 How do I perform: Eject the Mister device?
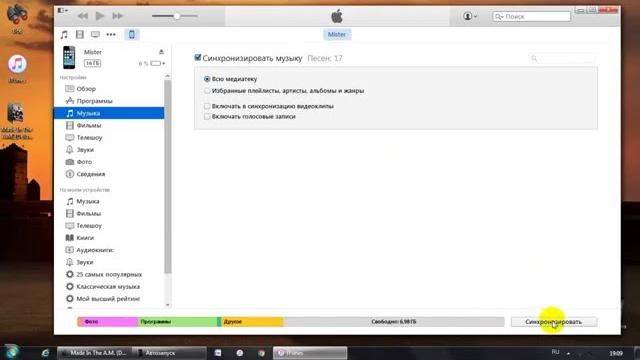coord(161,52)
